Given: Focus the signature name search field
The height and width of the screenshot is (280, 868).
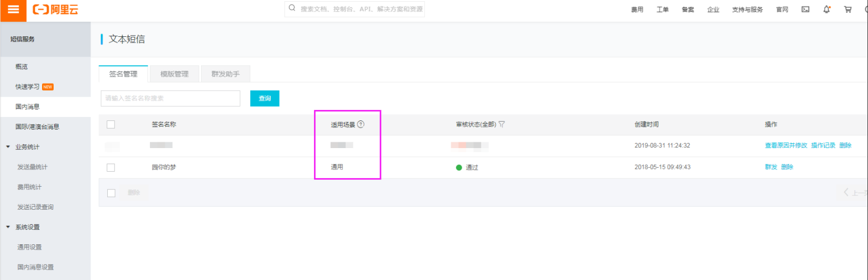Looking at the screenshot, I should coord(170,99).
